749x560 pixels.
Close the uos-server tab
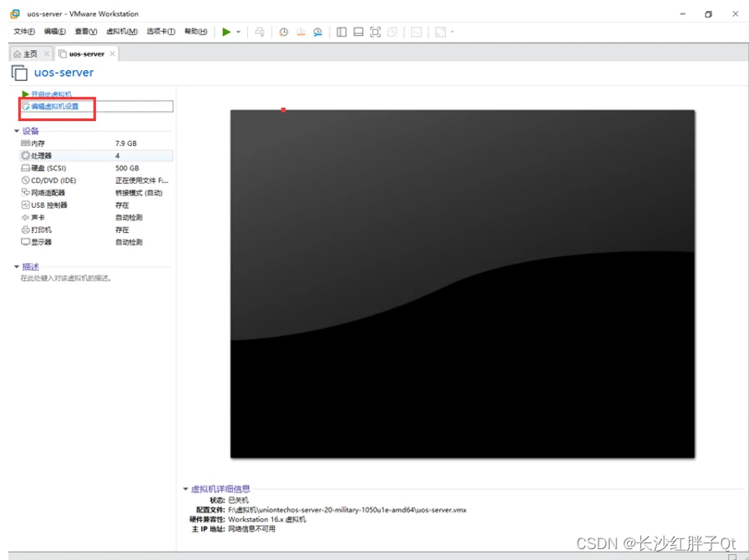pos(112,54)
